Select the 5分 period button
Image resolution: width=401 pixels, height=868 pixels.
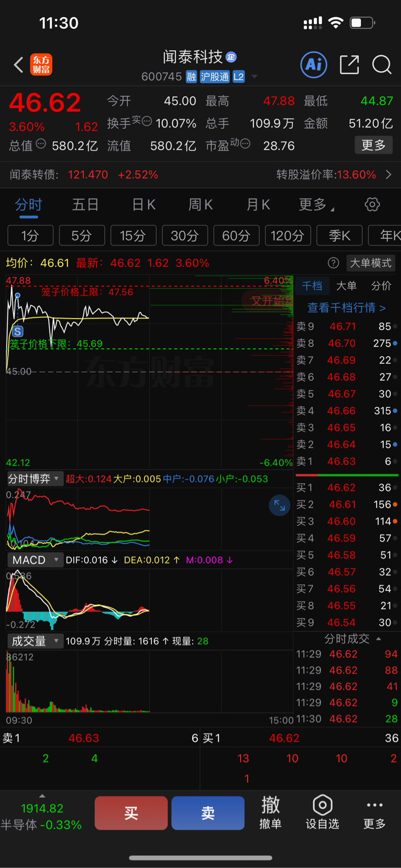(81, 236)
